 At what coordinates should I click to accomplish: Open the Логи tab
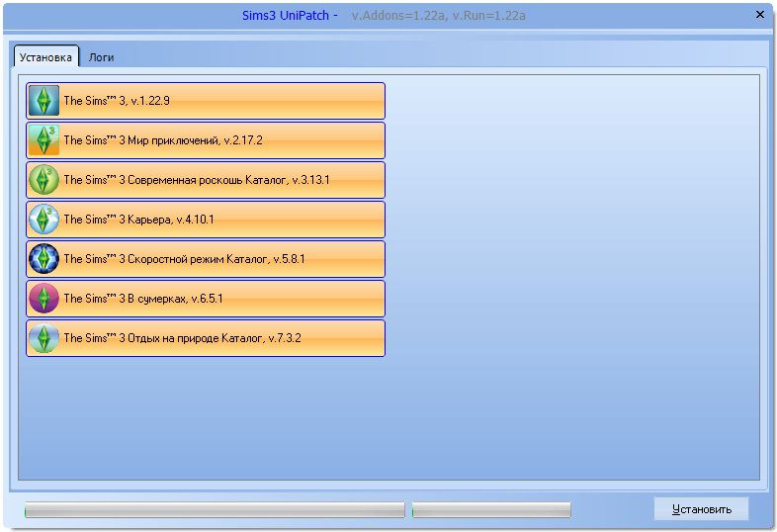coord(101,57)
